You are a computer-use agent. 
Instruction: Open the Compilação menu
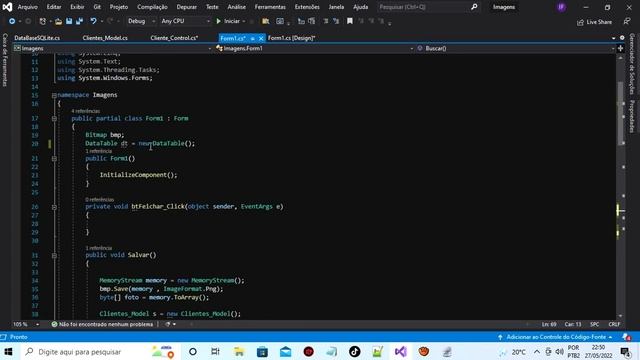pyautogui.click(x=152, y=7)
